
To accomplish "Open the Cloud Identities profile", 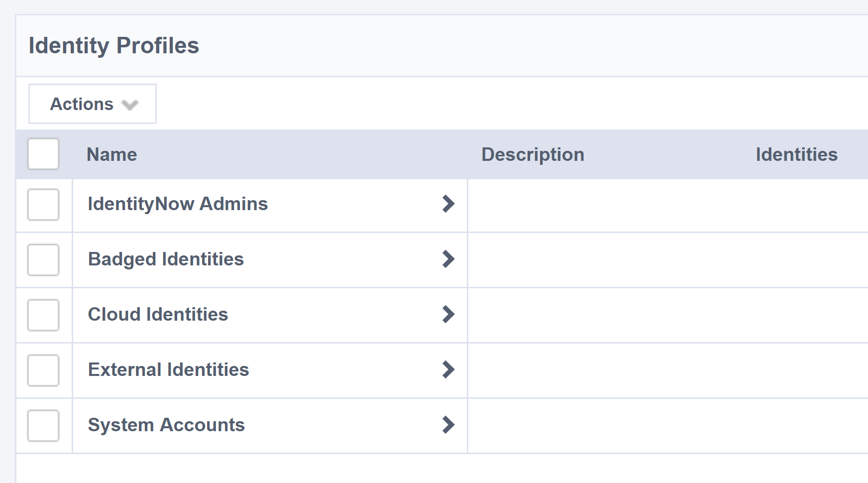I will click(x=158, y=314).
